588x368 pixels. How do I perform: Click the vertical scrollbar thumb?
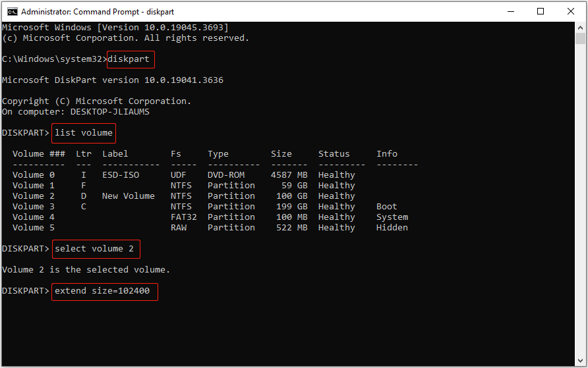point(580,39)
